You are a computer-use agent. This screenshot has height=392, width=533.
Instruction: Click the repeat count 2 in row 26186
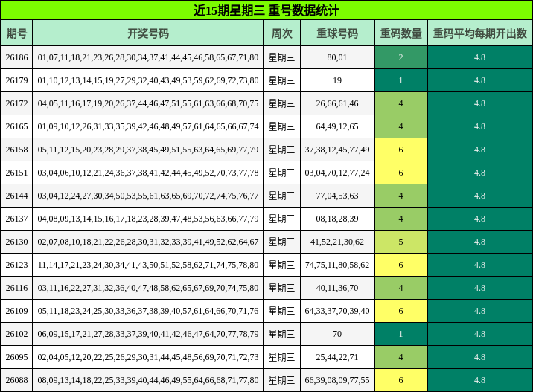(x=400, y=57)
